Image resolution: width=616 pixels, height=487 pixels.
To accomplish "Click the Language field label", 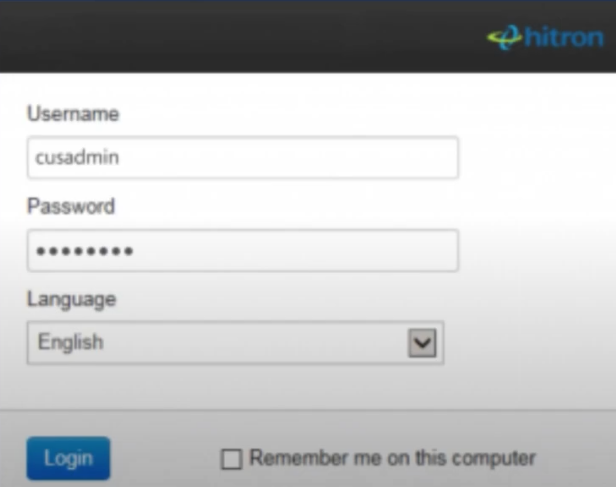I will pos(72,300).
